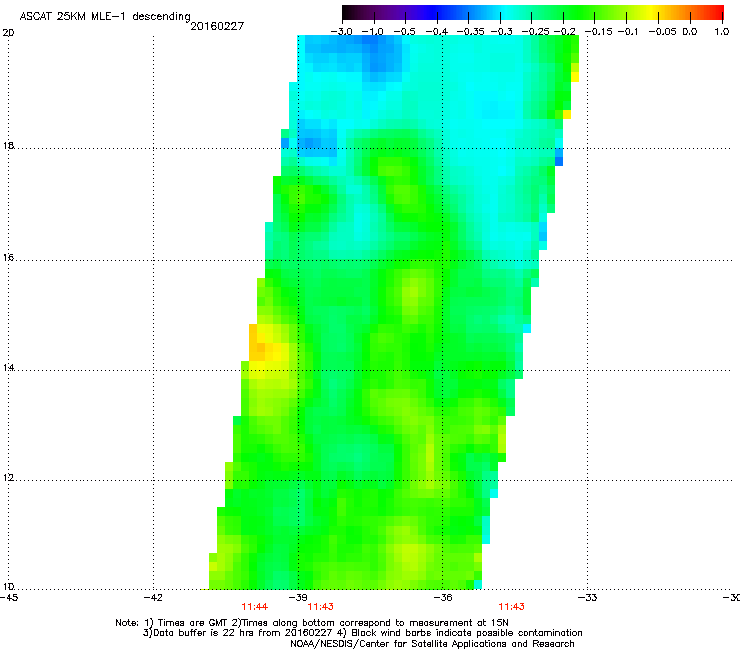The image size is (740, 650).
Task: Click the colorbar label -0.25
Action: (535, 32)
